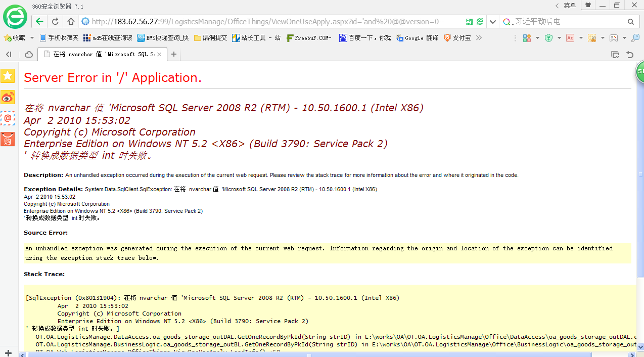Open the 百度一下 bookmark
644x357 pixels.
pos(365,38)
